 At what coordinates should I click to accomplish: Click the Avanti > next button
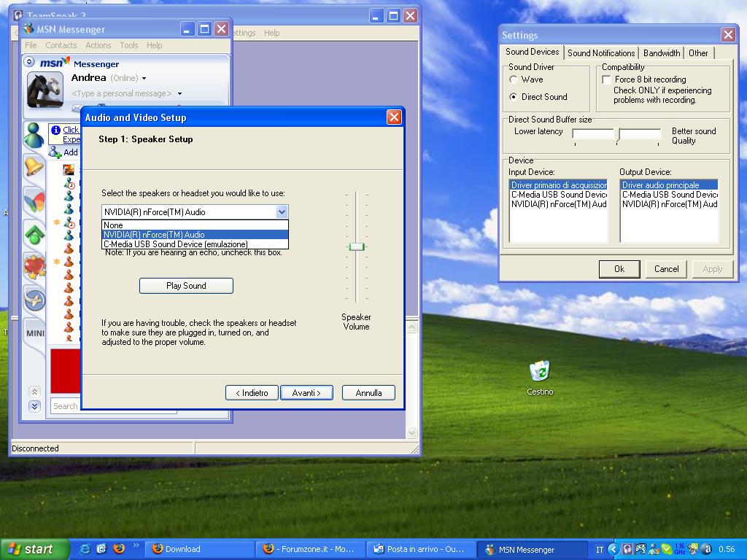pos(306,393)
